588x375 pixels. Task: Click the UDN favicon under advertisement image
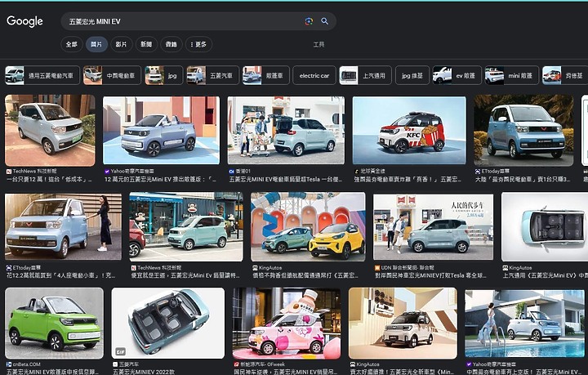pyautogui.click(x=377, y=268)
